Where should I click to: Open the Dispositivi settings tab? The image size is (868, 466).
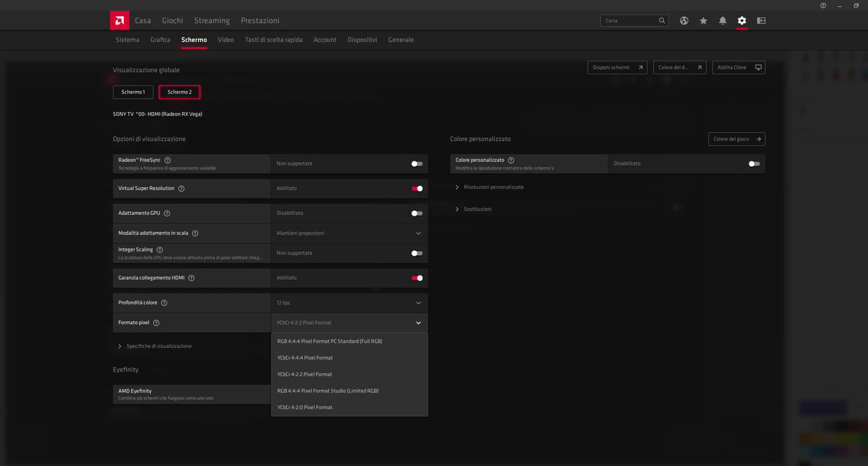coord(362,40)
